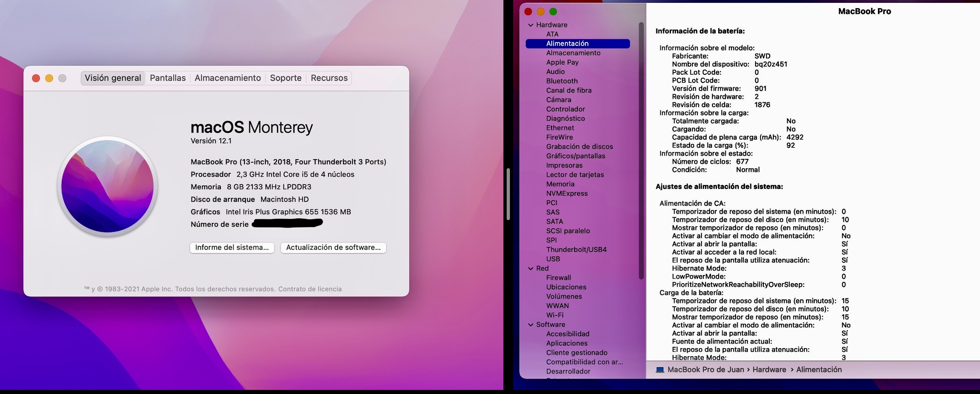Image resolution: width=980 pixels, height=394 pixels.
Task: Select Cámara in the sidebar
Action: coord(558,100)
